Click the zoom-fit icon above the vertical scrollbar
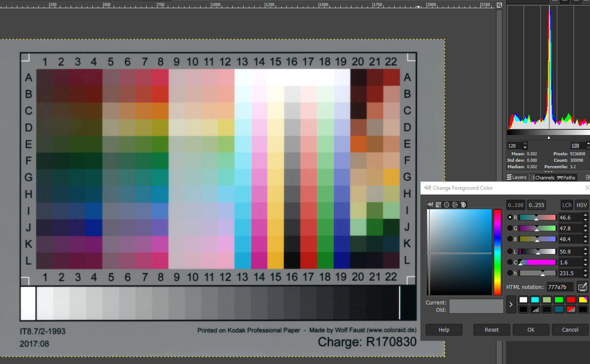Viewport: 590px width, 364px height. click(x=499, y=5)
